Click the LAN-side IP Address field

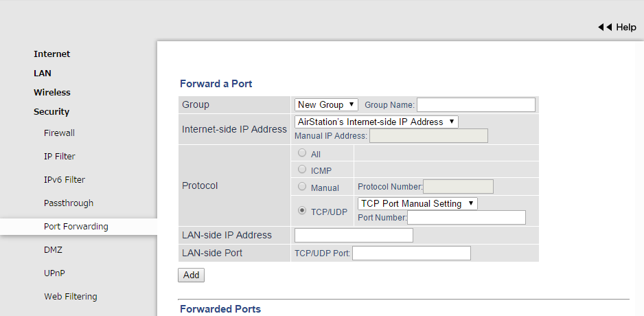coord(354,235)
